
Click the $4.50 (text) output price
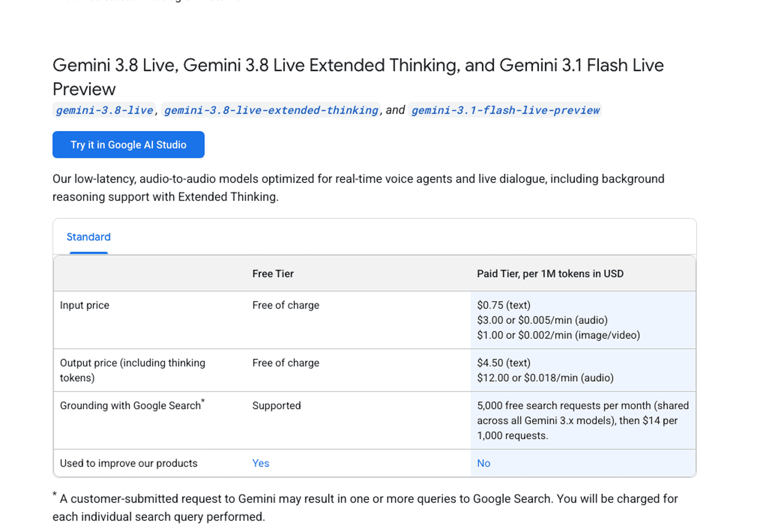[x=504, y=363]
